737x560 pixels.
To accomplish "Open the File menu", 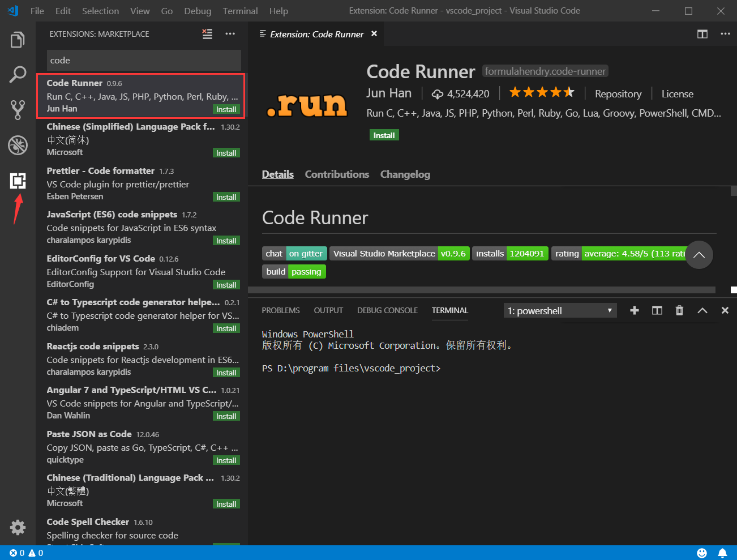I will click(x=37, y=11).
